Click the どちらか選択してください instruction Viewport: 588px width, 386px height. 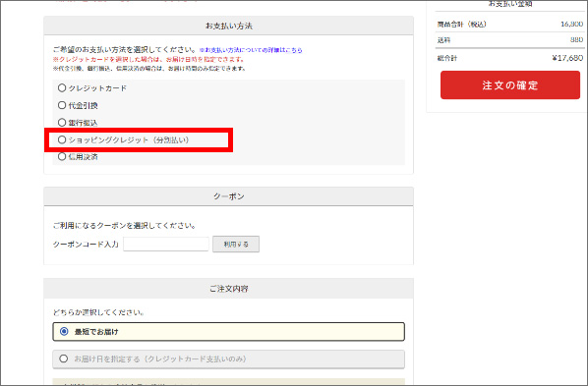(x=98, y=312)
